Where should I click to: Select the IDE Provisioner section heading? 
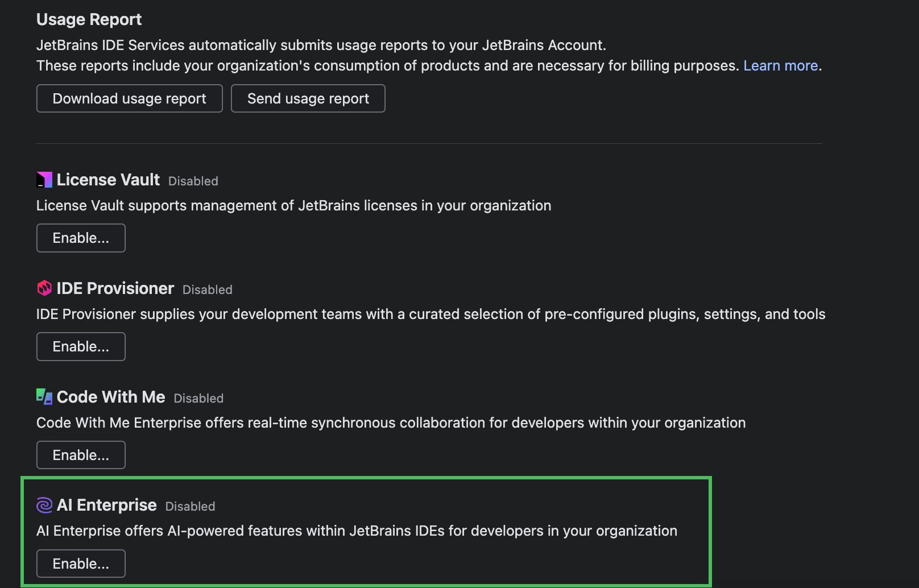[115, 288]
